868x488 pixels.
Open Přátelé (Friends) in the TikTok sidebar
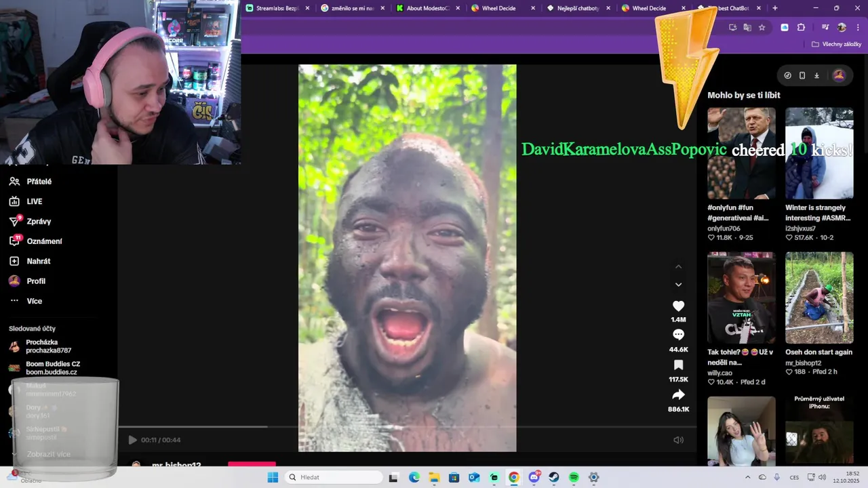(x=31, y=182)
